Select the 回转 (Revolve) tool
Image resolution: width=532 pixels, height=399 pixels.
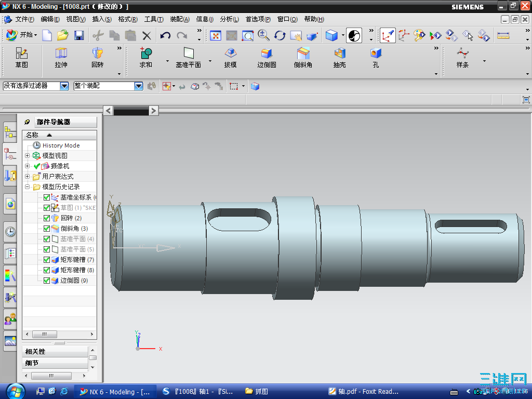[97, 54]
